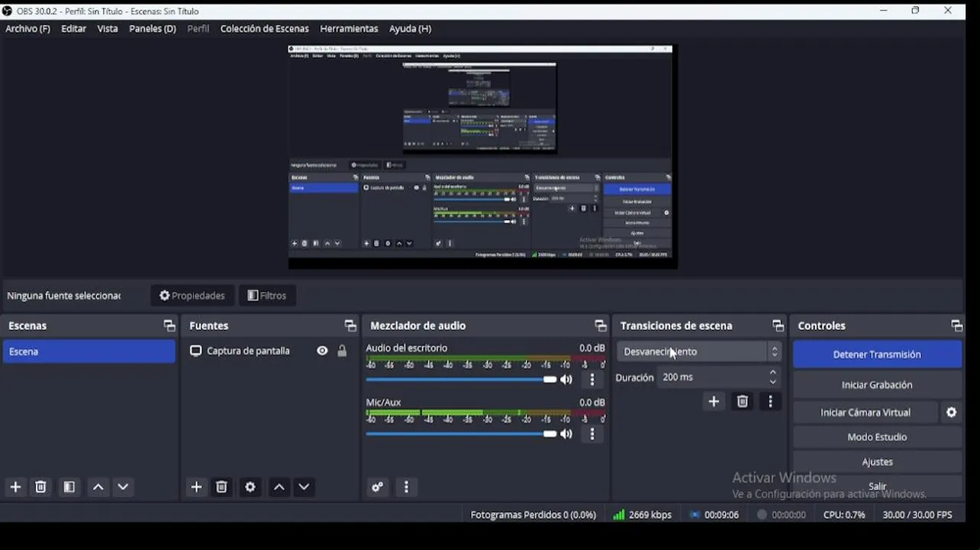
Task: Adjust Mic/Aux volume slider
Action: (x=461, y=434)
